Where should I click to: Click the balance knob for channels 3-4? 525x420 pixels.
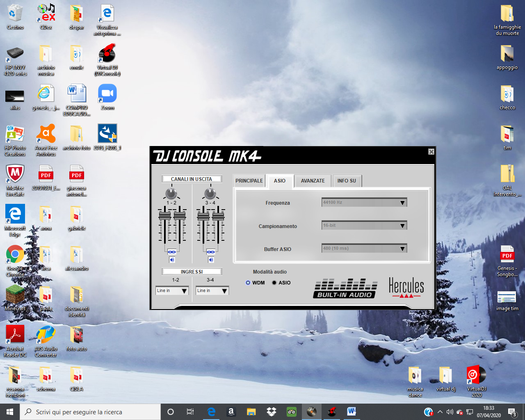210,193
